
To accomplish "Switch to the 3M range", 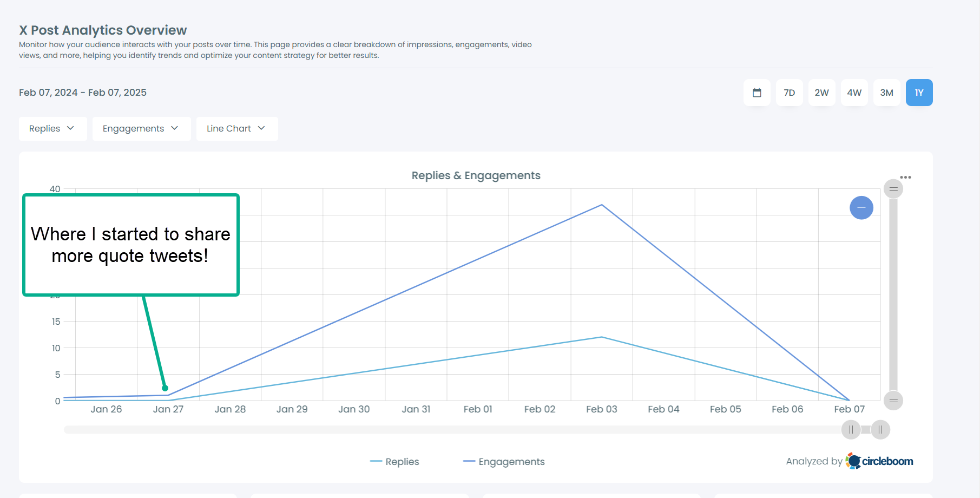I will click(x=886, y=93).
